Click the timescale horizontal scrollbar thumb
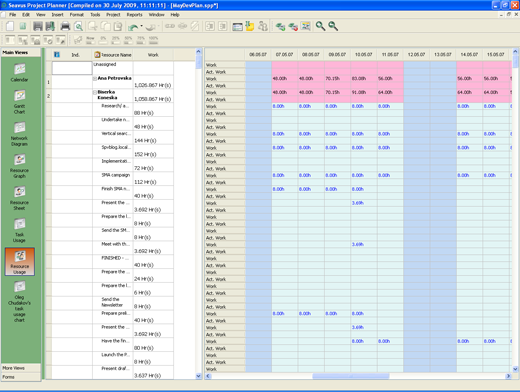This screenshot has width=520, height=392. tap(351, 376)
